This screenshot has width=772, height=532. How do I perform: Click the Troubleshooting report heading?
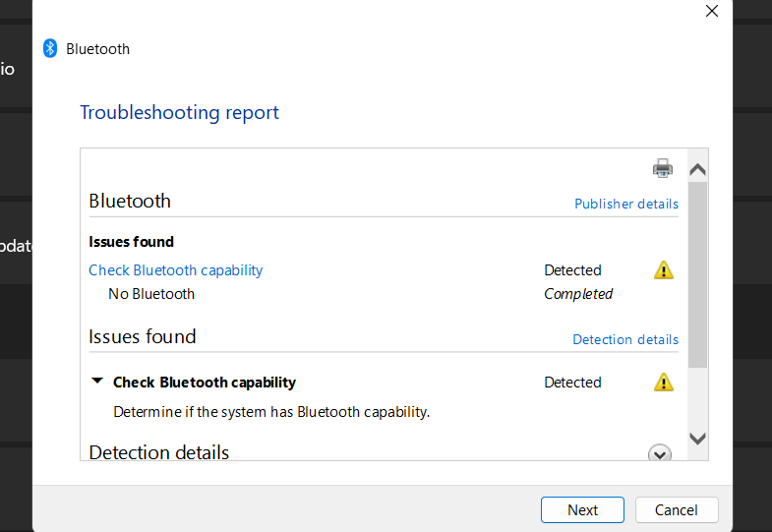pos(179,113)
